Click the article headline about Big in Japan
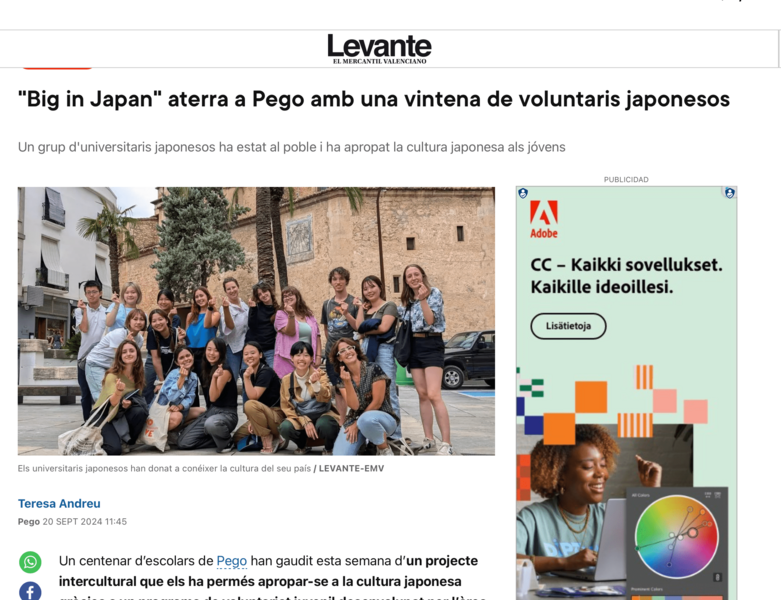Image resolution: width=781 pixels, height=600 pixels. coord(374,99)
